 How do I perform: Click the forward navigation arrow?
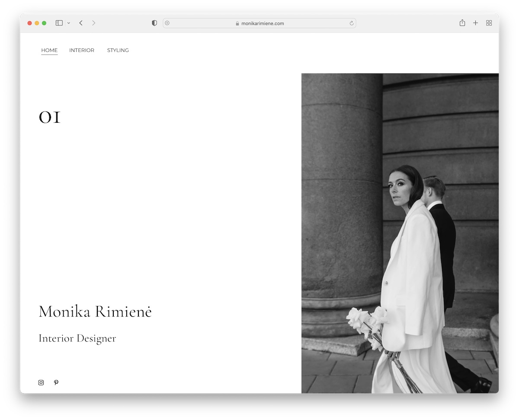tap(94, 23)
